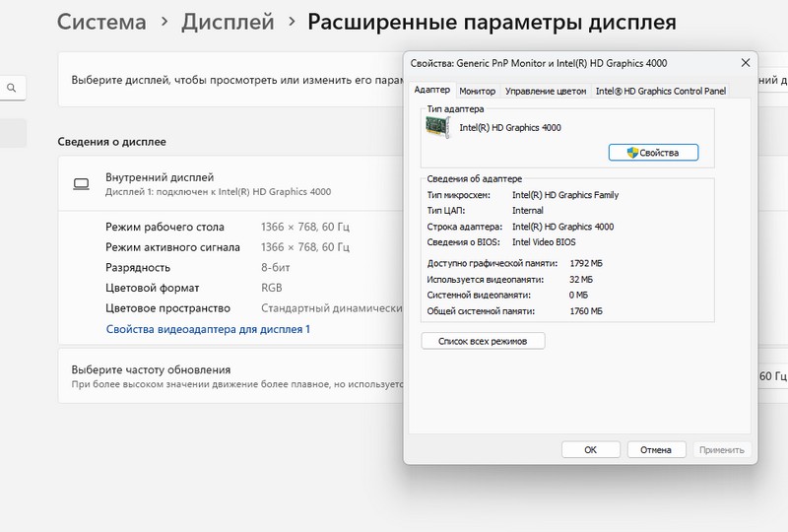Click the graphics adapter card icon

438,127
